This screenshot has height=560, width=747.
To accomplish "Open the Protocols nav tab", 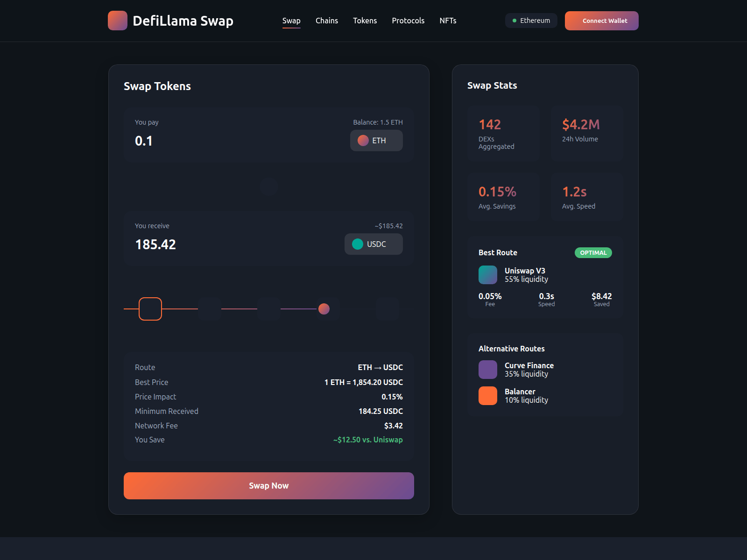I will pos(408,21).
